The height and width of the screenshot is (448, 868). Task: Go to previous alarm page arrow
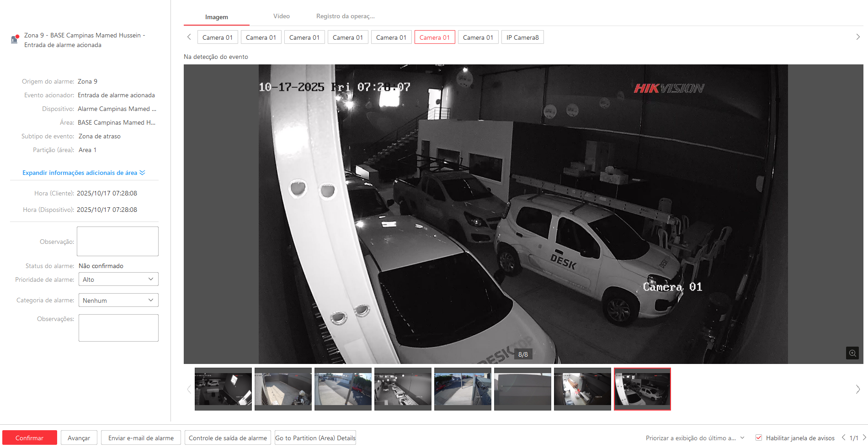(x=843, y=437)
